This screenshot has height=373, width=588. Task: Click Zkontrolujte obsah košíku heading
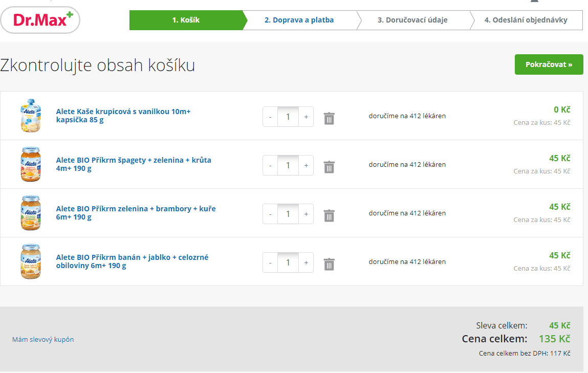[x=98, y=65]
